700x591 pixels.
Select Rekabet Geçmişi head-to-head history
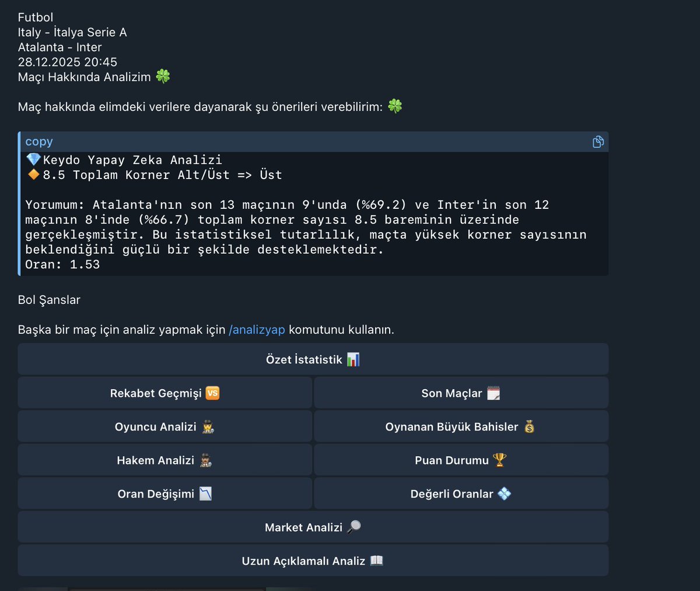[x=164, y=393]
